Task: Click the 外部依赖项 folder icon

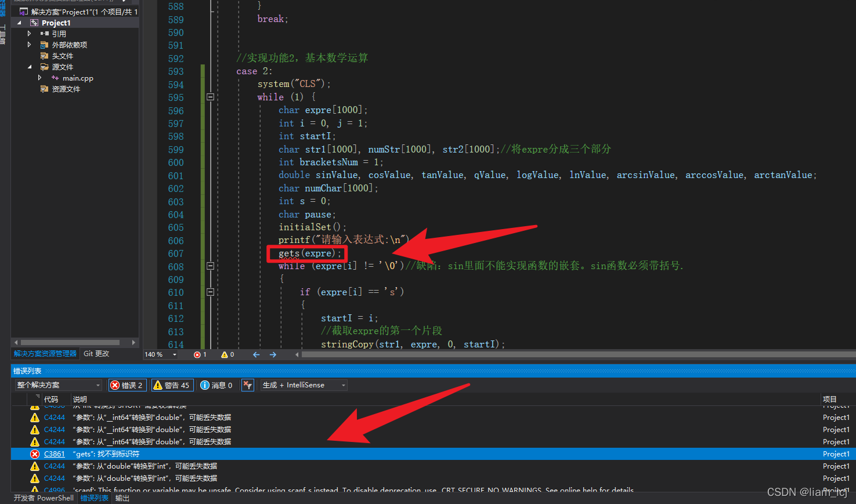Action: [45, 45]
